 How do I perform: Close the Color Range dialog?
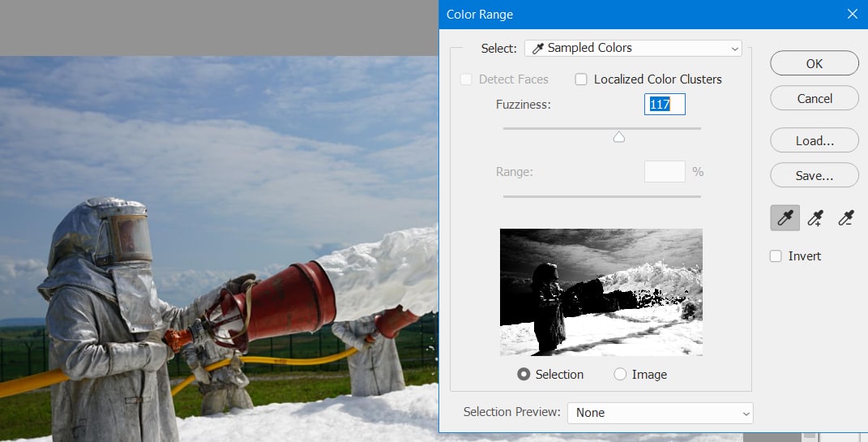853,14
